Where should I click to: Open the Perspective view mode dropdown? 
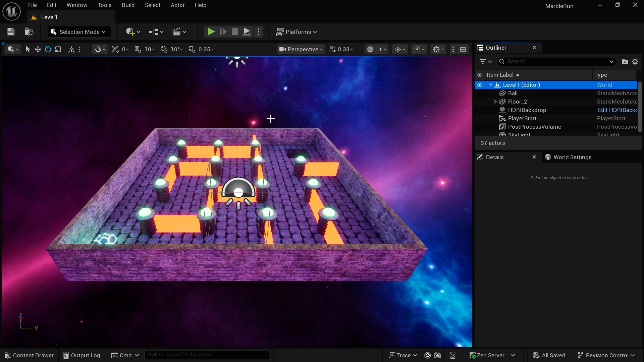click(x=301, y=49)
